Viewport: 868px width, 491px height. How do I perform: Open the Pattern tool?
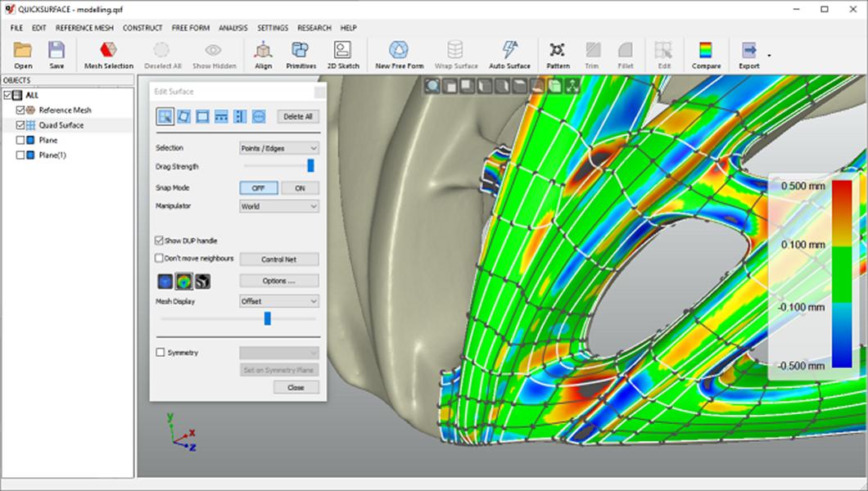pyautogui.click(x=558, y=51)
